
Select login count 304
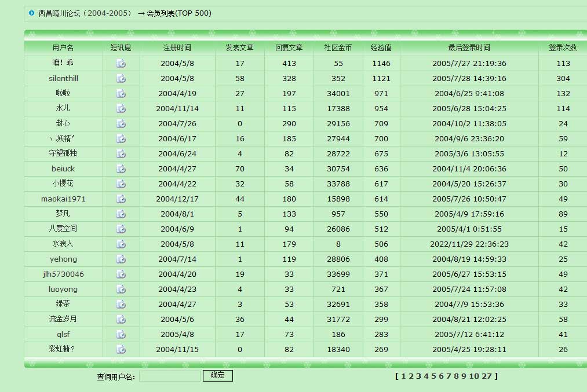pyautogui.click(x=563, y=79)
